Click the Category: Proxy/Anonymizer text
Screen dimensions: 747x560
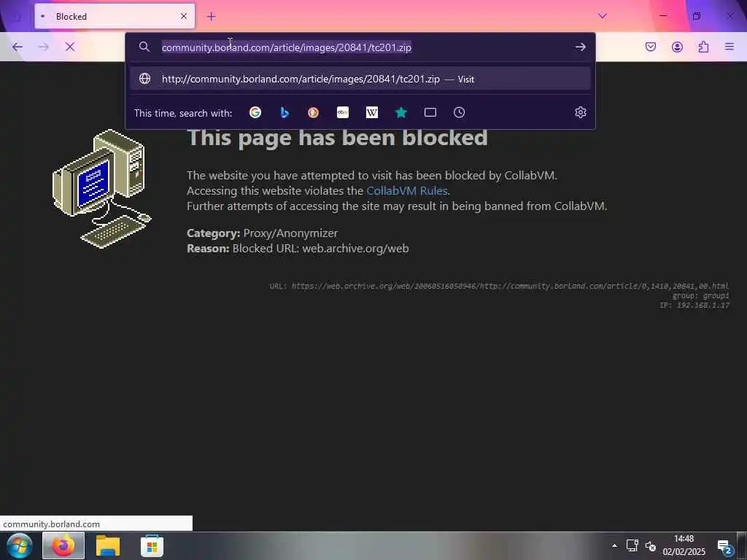263,233
